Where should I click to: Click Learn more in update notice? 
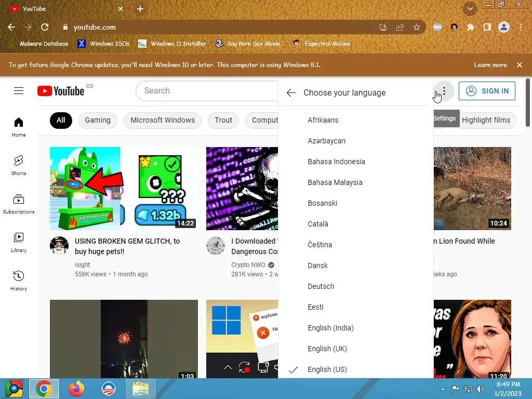pos(490,65)
